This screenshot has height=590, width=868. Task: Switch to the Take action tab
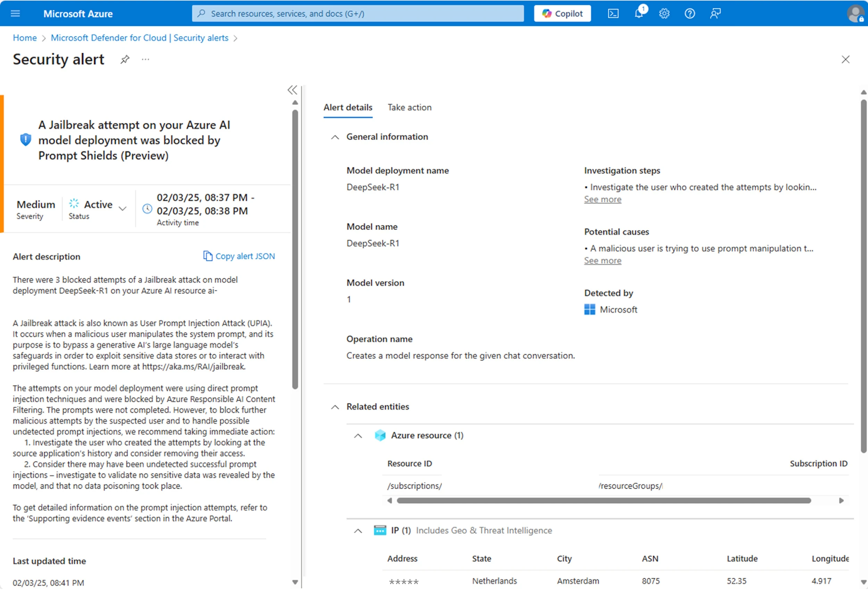pyautogui.click(x=409, y=107)
